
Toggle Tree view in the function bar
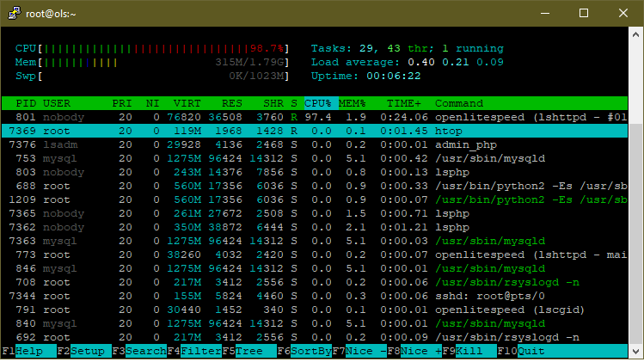[249, 351]
